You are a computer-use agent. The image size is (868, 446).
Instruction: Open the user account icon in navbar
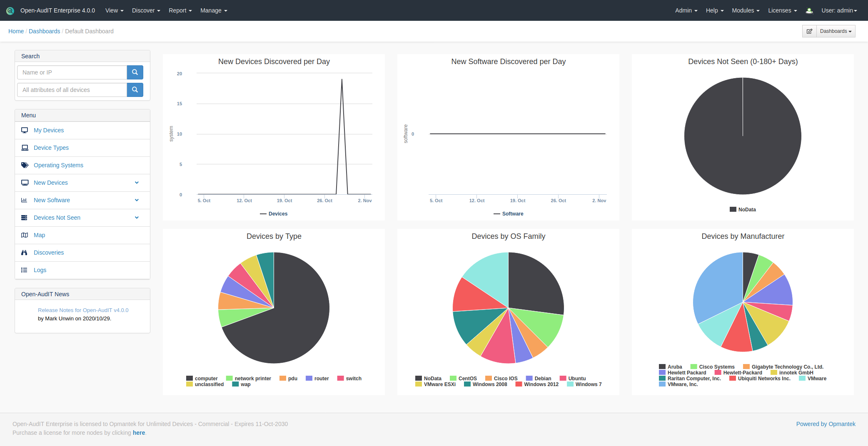pos(809,10)
